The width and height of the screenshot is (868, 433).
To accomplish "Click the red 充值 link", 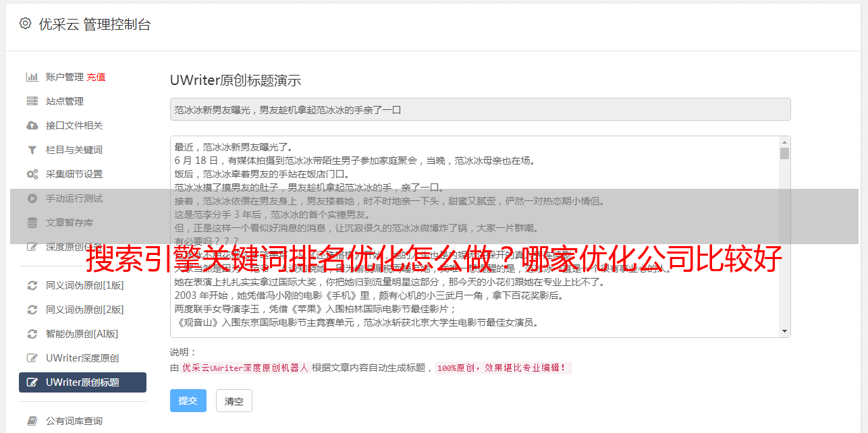I will click(x=96, y=77).
